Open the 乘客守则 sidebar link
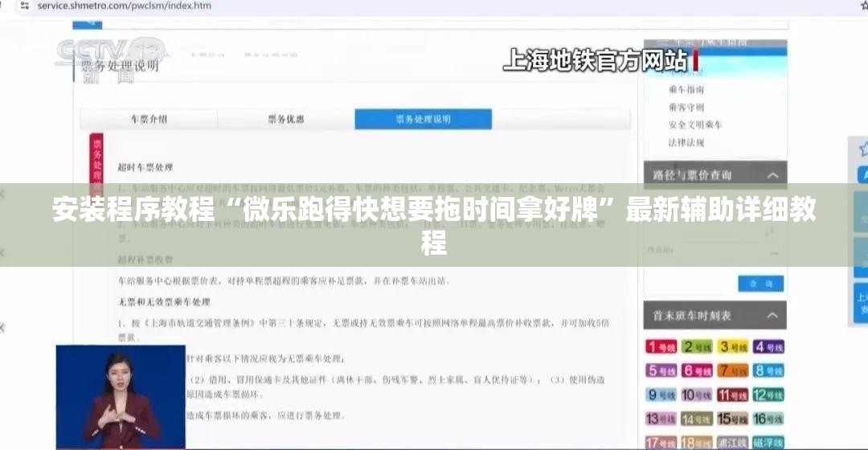 point(686,108)
